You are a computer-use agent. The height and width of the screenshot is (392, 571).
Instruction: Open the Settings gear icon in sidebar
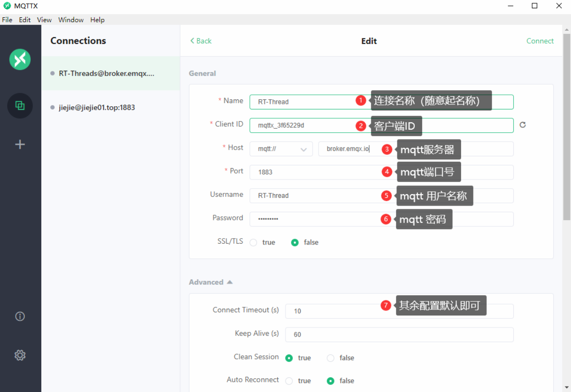[20, 355]
